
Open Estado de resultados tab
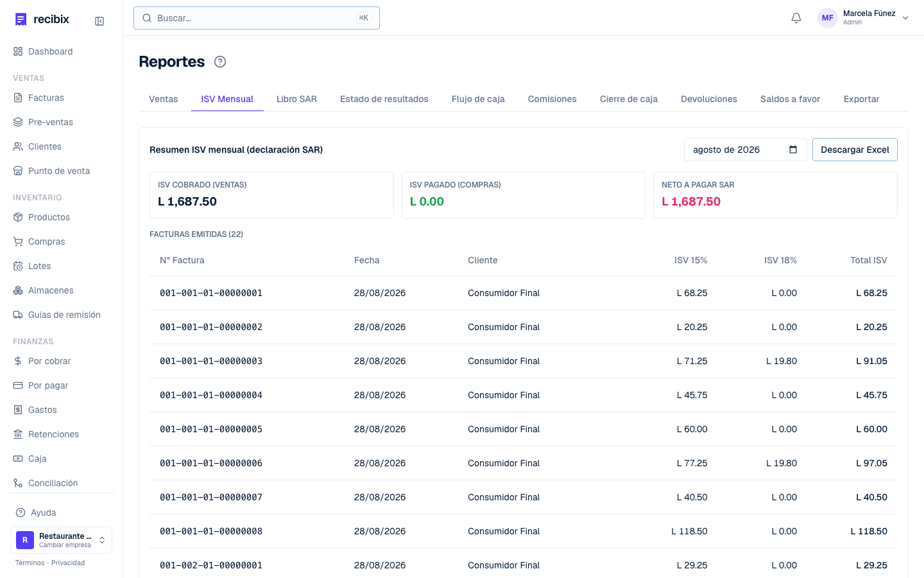tap(384, 99)
